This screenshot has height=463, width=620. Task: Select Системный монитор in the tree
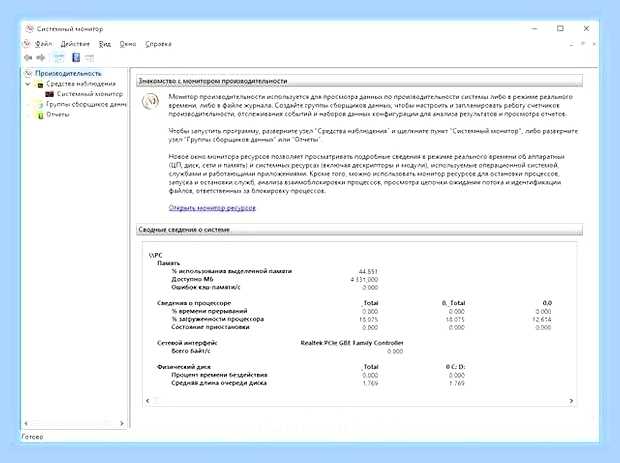[90, 94]
